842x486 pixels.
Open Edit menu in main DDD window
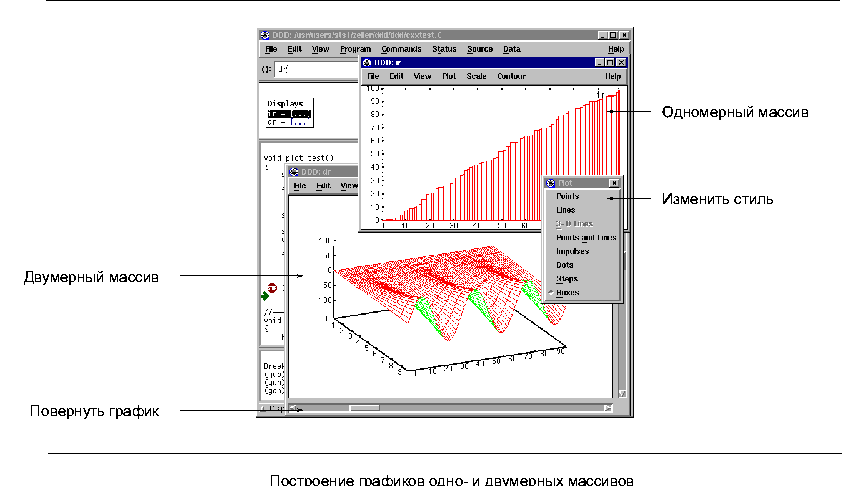294,49
